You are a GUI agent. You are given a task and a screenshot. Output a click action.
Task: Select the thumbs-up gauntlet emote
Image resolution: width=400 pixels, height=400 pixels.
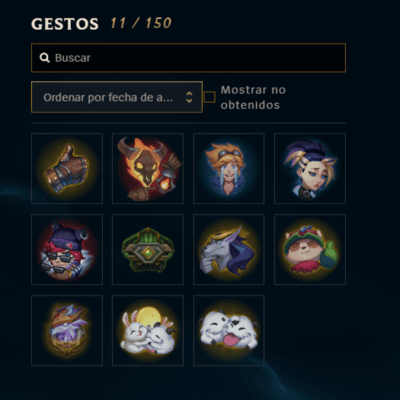point(67,168)
